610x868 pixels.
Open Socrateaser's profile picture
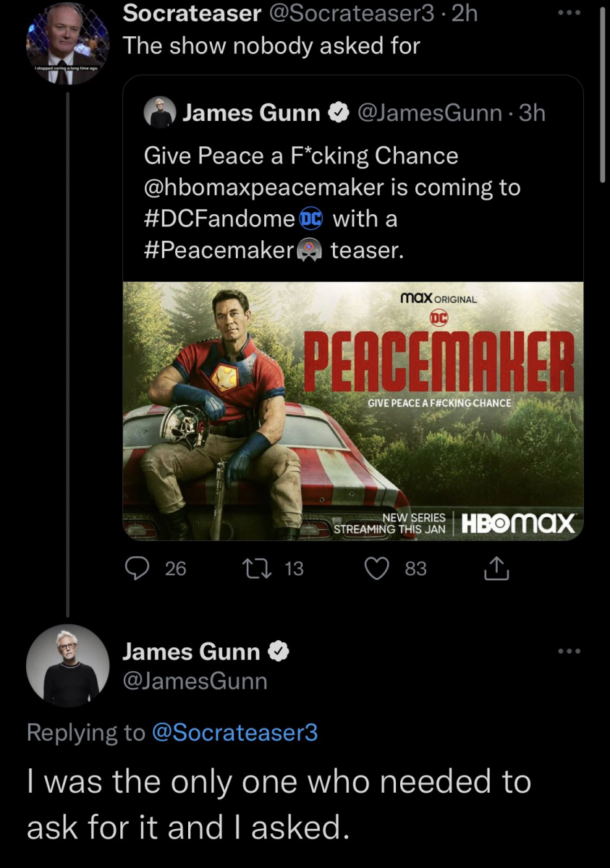[67, 43]
